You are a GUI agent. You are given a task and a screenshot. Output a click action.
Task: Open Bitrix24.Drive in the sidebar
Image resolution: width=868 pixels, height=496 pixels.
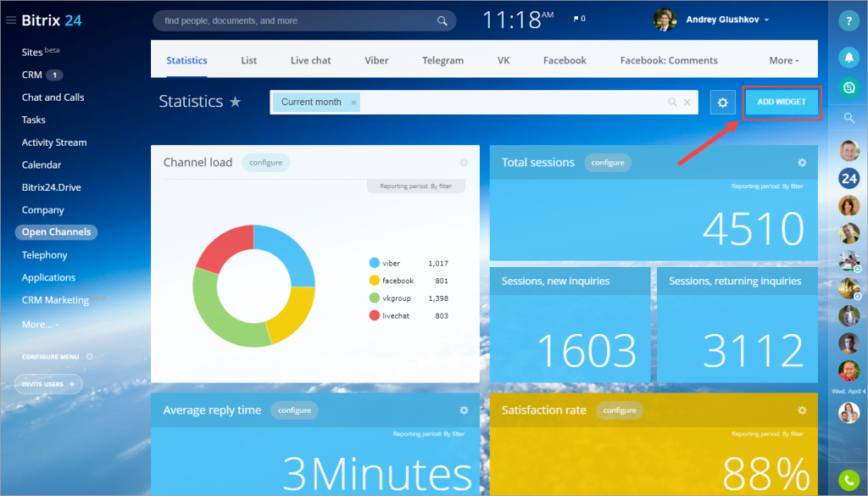pyautogui.click(x=52, y=187)
